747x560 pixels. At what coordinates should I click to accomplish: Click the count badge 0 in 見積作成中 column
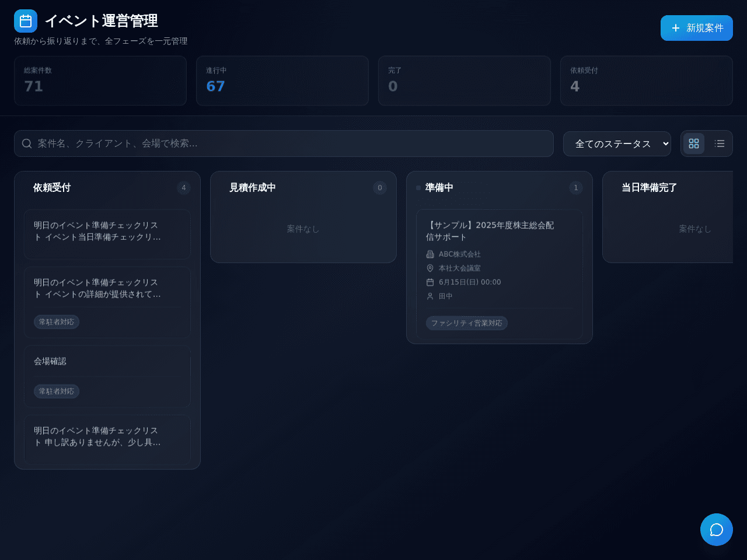pos(380,188)
